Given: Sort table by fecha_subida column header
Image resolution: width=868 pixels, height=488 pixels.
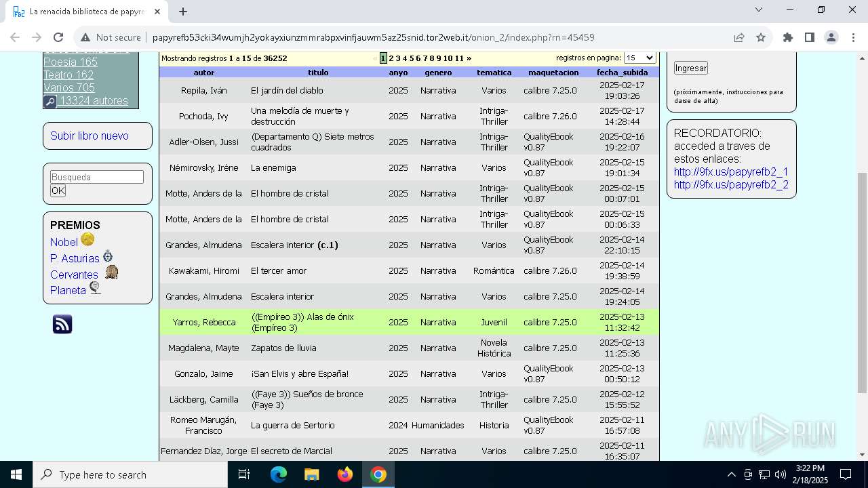Looking at the screenshot, I should [623, 72].
